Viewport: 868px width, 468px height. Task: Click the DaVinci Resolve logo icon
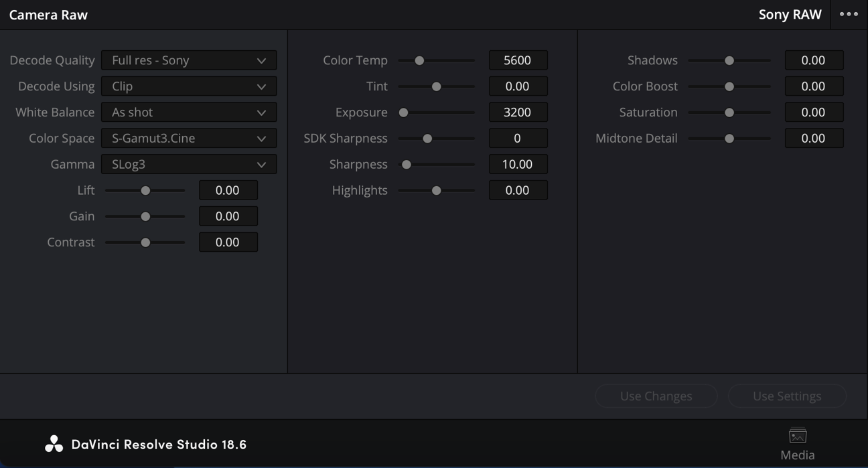[54, 444]
